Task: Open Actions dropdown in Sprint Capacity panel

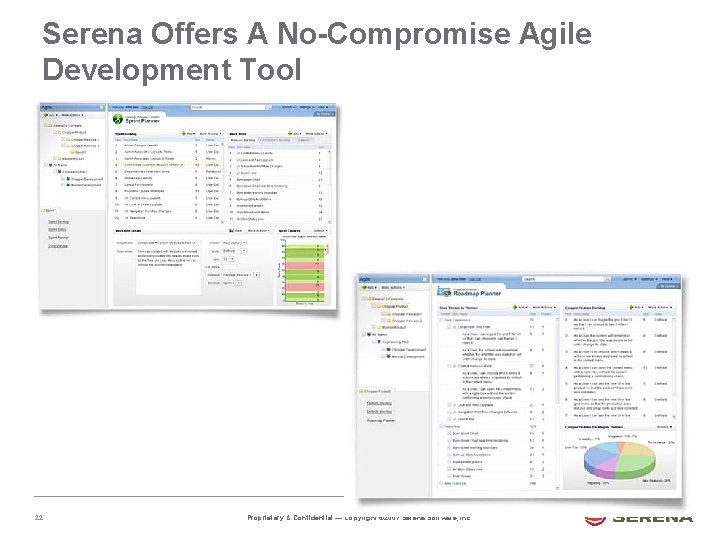Action: coord(320,231)
